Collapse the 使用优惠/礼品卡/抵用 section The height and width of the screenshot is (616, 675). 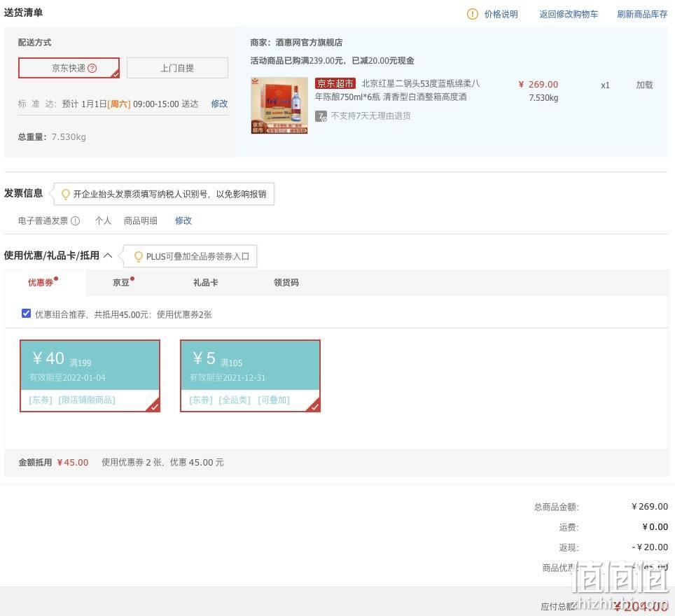[x=109, y=255]
